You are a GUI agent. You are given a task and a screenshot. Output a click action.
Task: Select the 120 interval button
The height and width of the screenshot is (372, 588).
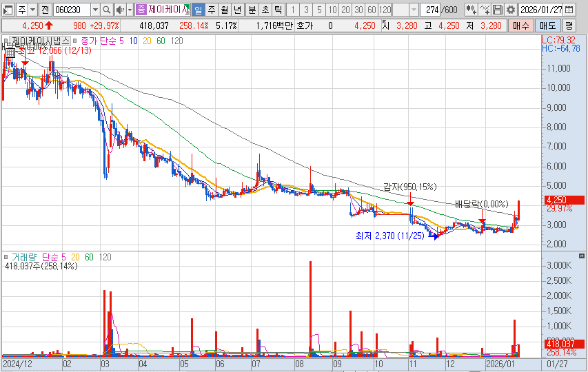click(385, 10)
